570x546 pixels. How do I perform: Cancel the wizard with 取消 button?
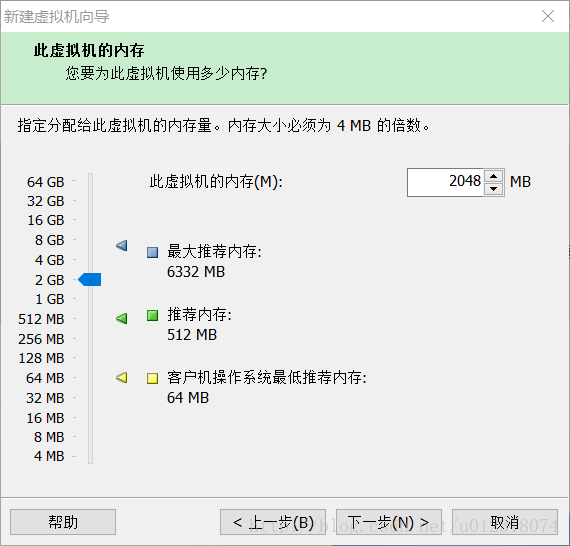(x=505, y=522)
